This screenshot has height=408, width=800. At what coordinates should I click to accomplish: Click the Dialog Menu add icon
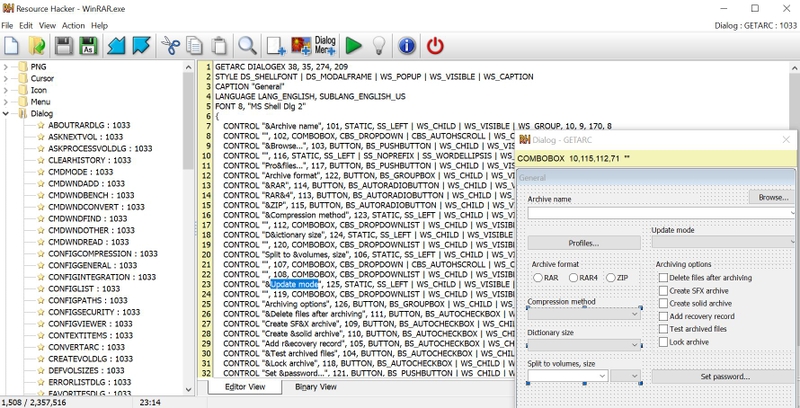[x=325, y=46]
